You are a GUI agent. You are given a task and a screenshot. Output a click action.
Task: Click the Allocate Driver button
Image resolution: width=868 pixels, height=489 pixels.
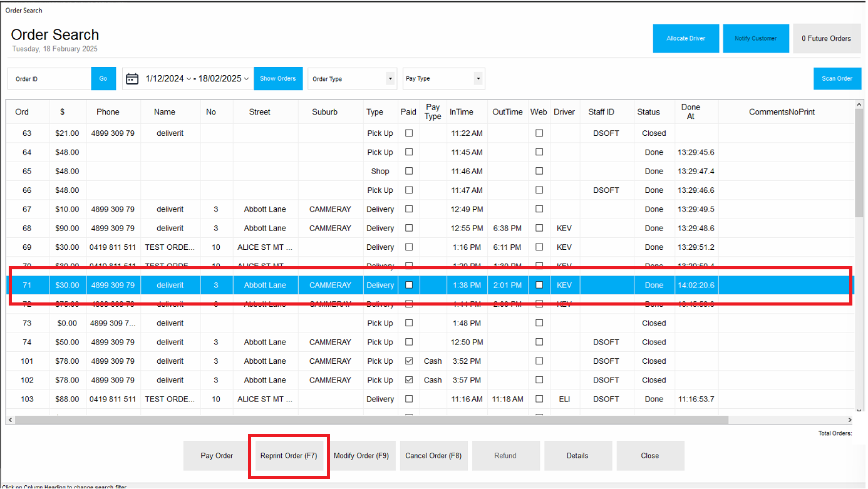pyautogui.click(x=686, y=38)
